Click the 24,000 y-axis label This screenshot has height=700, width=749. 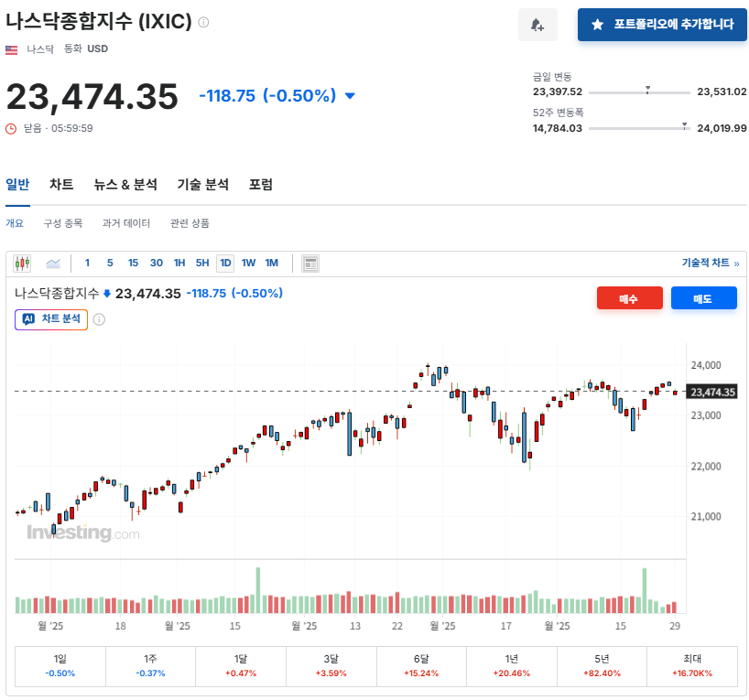[706, 365]
